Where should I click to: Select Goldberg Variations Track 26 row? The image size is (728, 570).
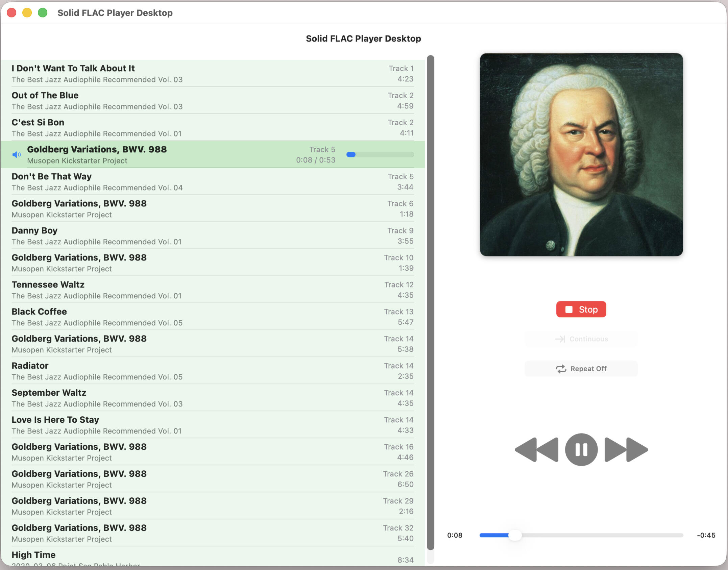point(213,479)
